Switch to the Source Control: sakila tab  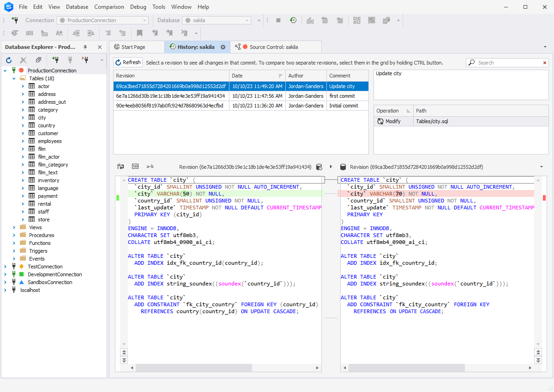(x=272, y=47)
